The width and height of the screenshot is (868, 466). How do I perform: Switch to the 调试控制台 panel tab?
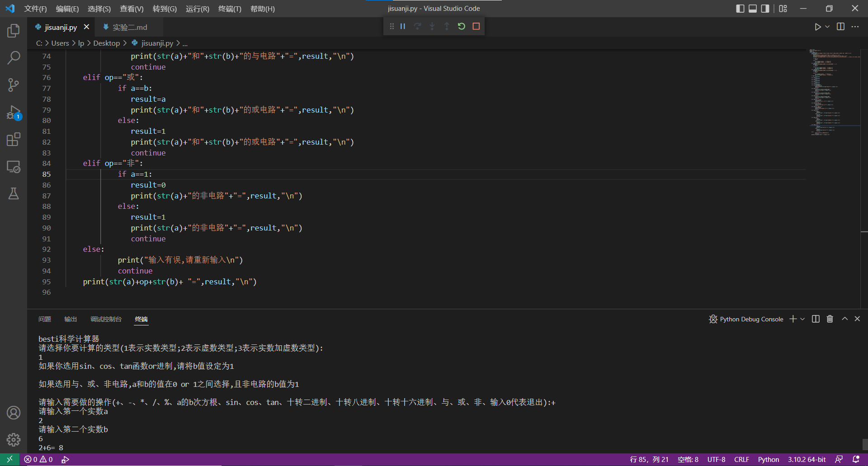tap(106, 319)
